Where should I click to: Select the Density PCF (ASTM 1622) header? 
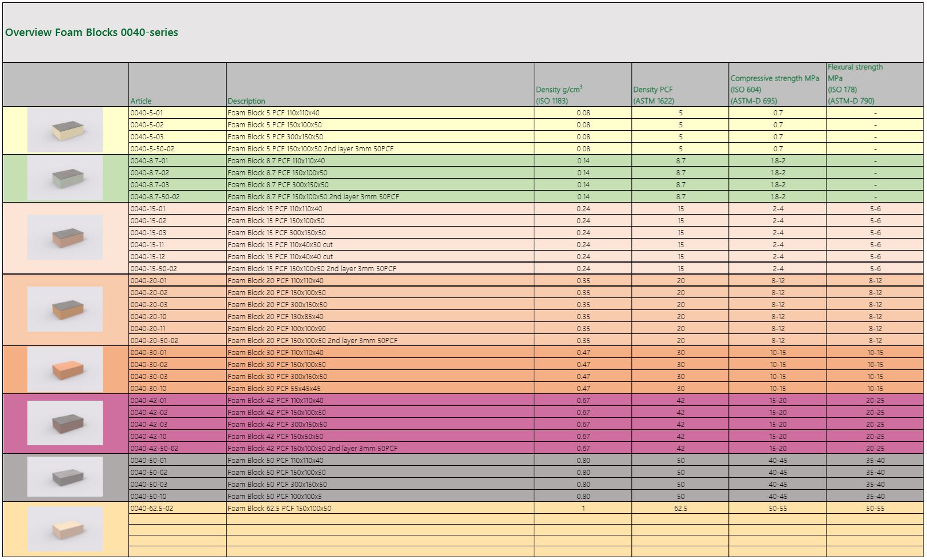[653, 95]
